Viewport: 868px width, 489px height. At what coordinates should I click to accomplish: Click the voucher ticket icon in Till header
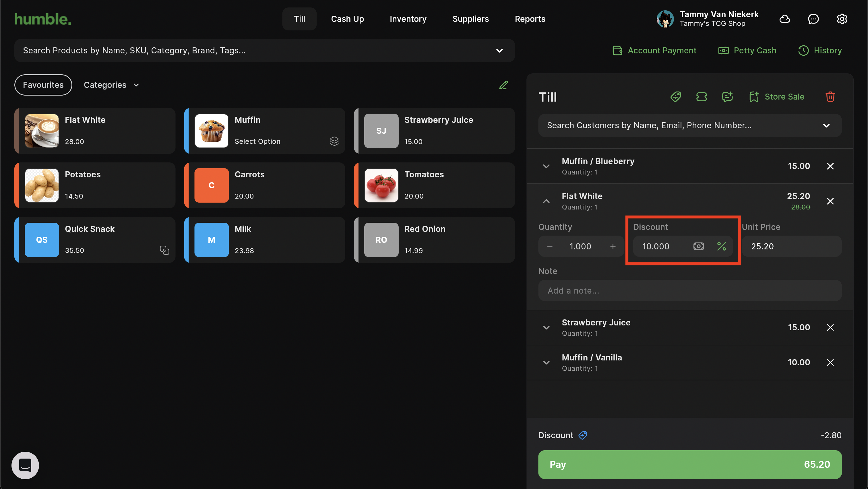pos(701,97)
